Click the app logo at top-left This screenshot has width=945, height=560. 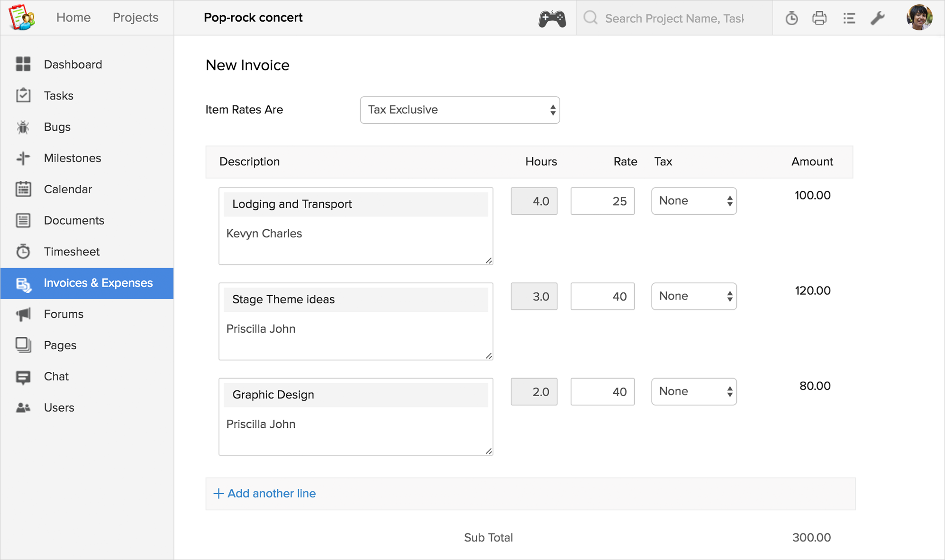tap(21, 18)
